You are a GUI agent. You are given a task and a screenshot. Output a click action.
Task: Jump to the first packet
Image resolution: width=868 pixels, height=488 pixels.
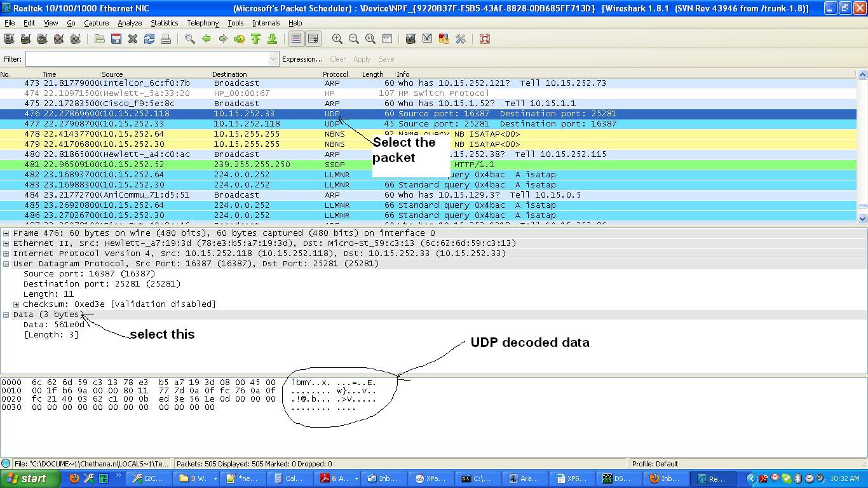[x=256, y=39]
